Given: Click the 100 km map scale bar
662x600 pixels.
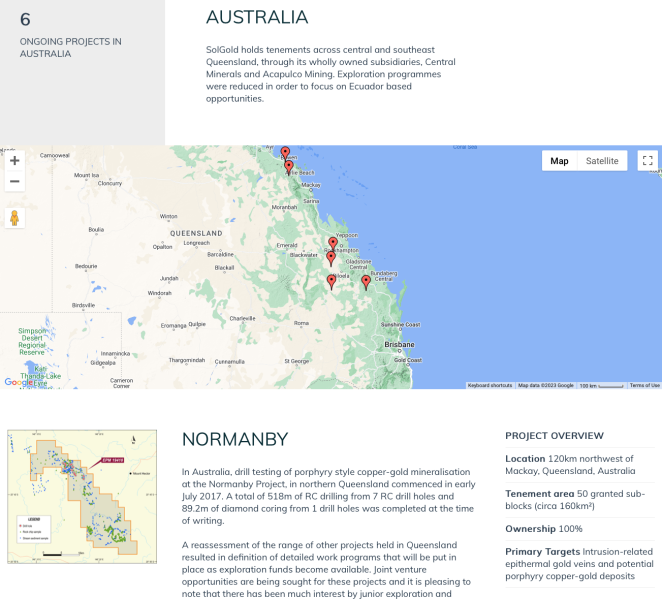Looking at the screenshot, I should click(600, 385).
